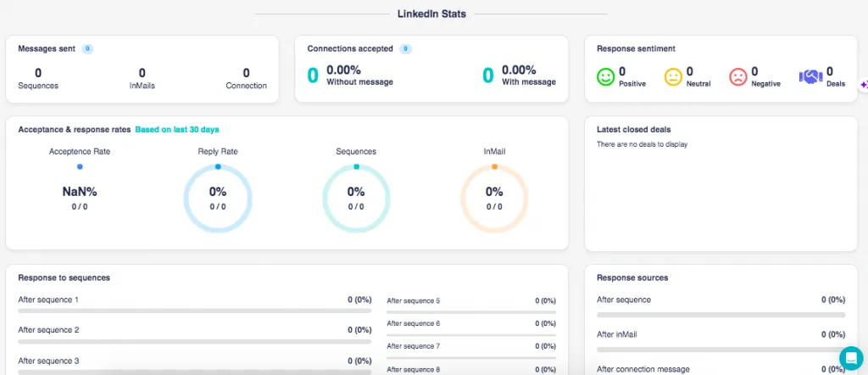Click the Messages sent count badge
868x375 pixels.
click(87, 48)
